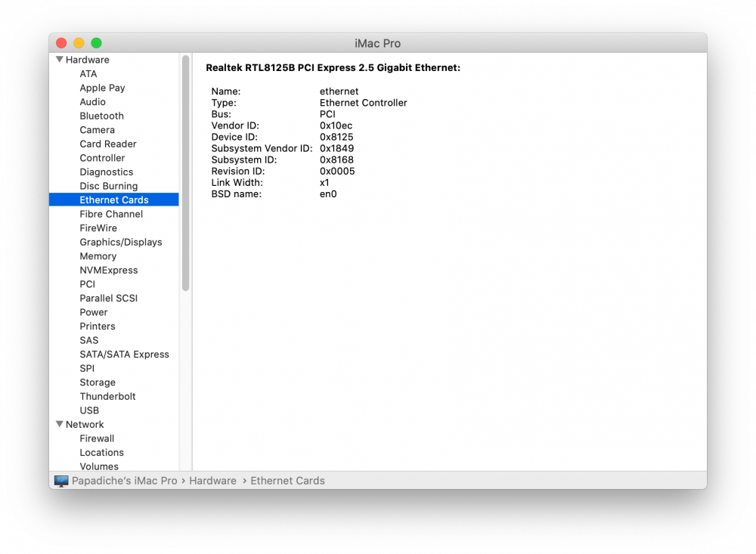Select the highlighted Ethernet Cards row

tap(114, 200)
